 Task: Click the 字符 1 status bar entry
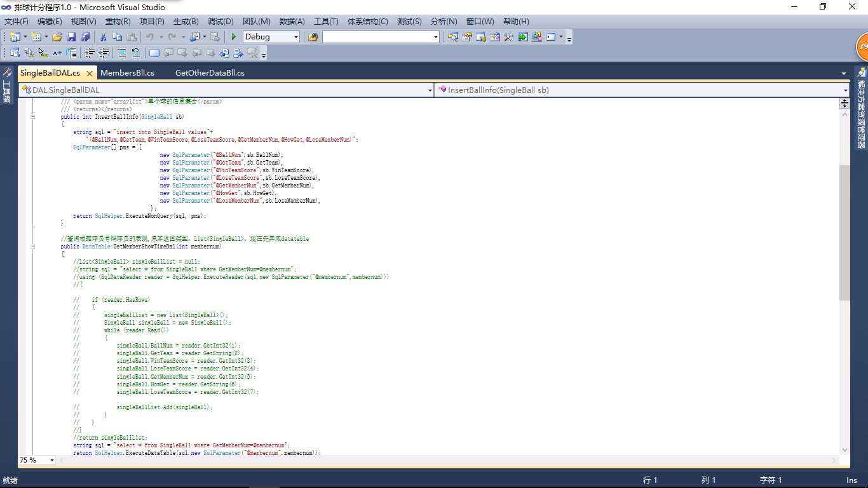[771, 480]
